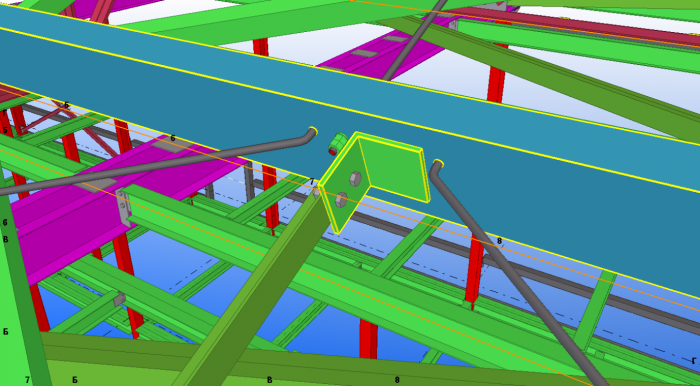This screenshot has width=700, height=386.
Task: Select the green nut with red bolt tip
Action: [338, 144]
